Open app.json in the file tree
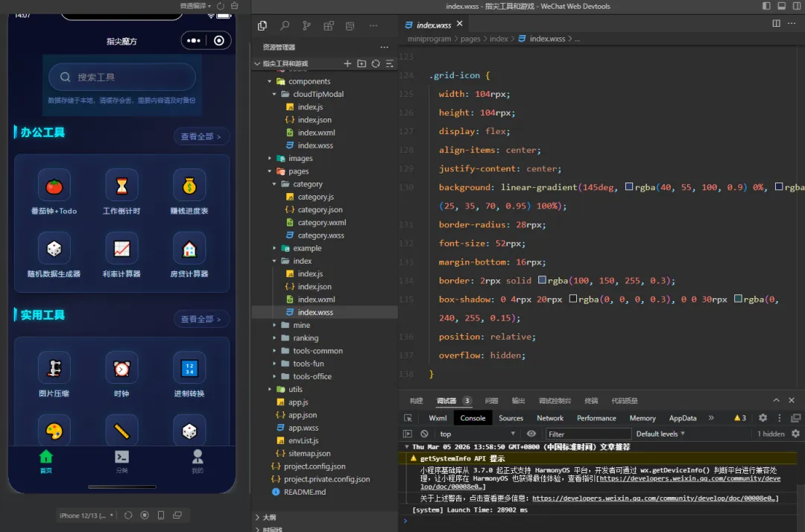This screenshot has height=532, width=805. point(302,415)
